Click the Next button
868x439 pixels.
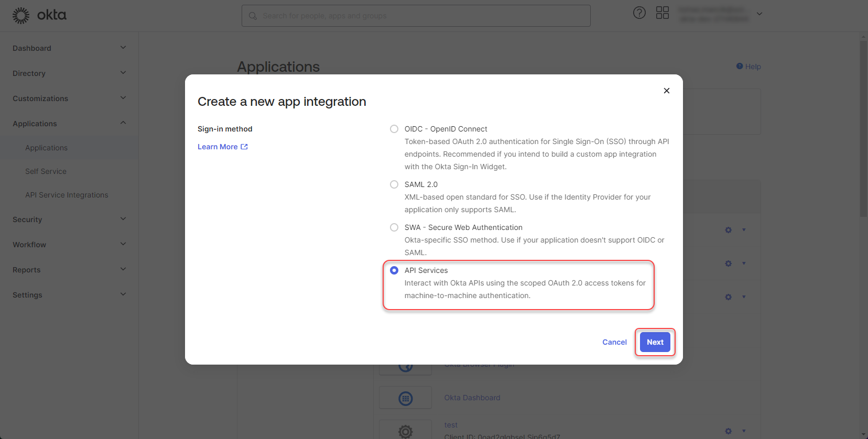(x=655, y=342)
